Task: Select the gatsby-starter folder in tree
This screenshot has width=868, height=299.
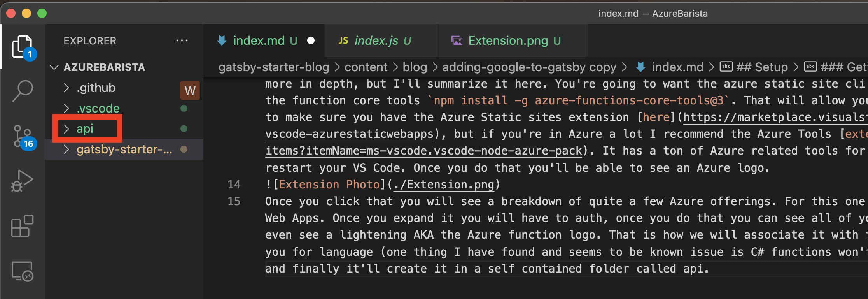Action: (x=124, y=149)
